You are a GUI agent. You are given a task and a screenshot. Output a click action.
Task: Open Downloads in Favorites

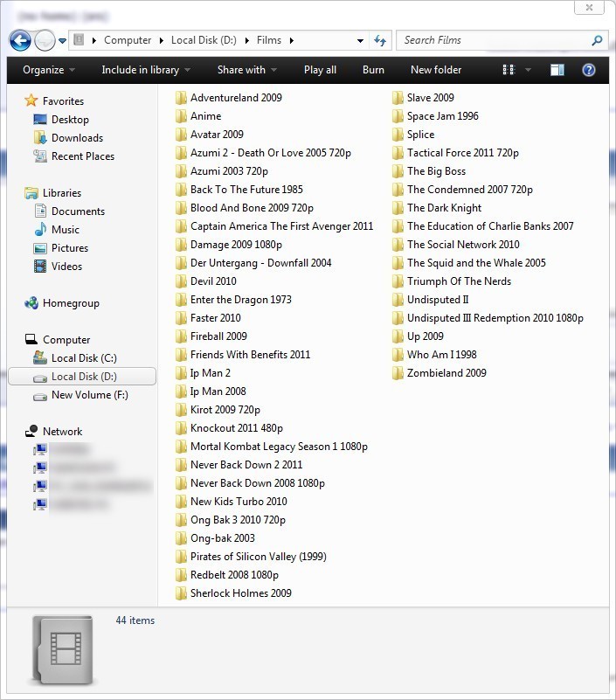[77, 138]
